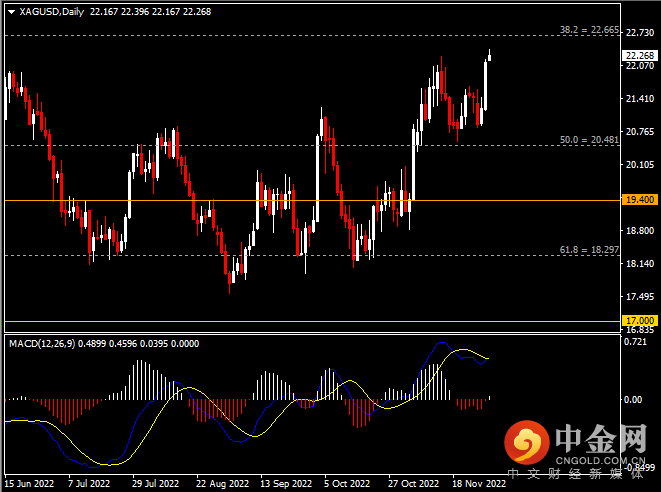
Task: Click the 22.730 value on price scale
Action: coord(638,33)
